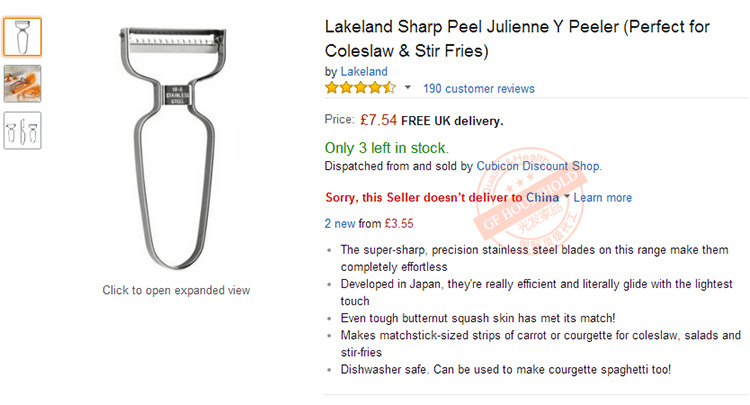Click the £3.55 new offers price
This screenshot has width=750, height=405.
tap(400, 223)
